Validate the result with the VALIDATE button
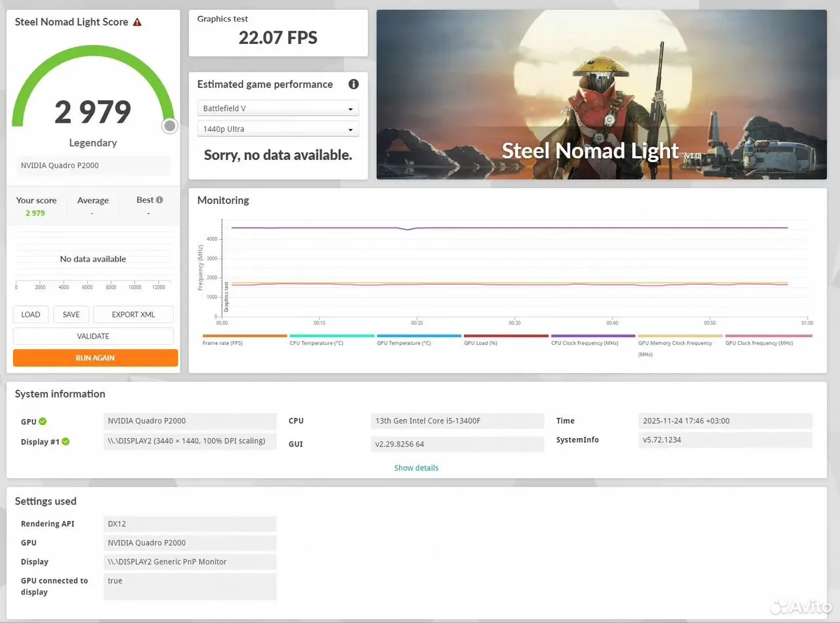The image size is (840, 623). click(93, 336)
